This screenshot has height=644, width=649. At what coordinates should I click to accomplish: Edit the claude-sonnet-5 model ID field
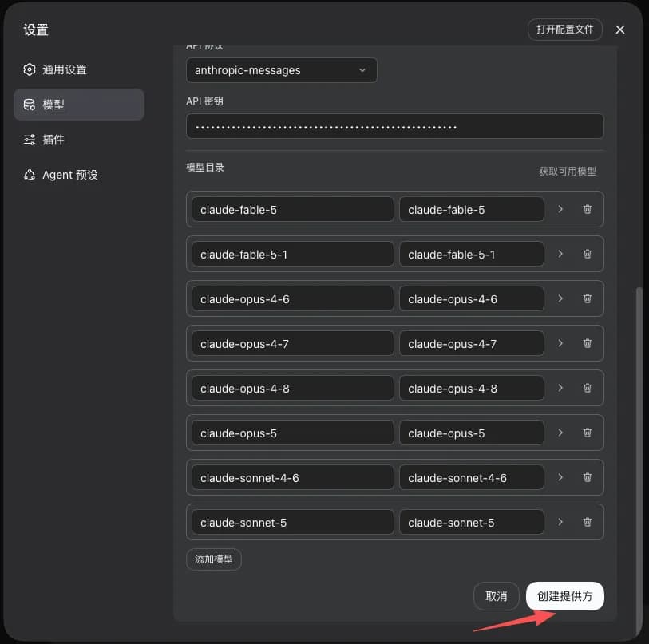(x=293, y=522)
